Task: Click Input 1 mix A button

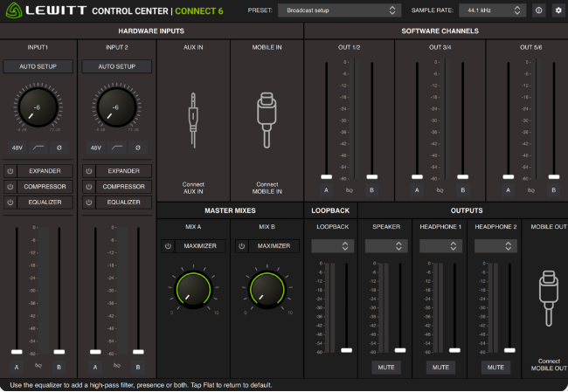Action: click(17, 367)
